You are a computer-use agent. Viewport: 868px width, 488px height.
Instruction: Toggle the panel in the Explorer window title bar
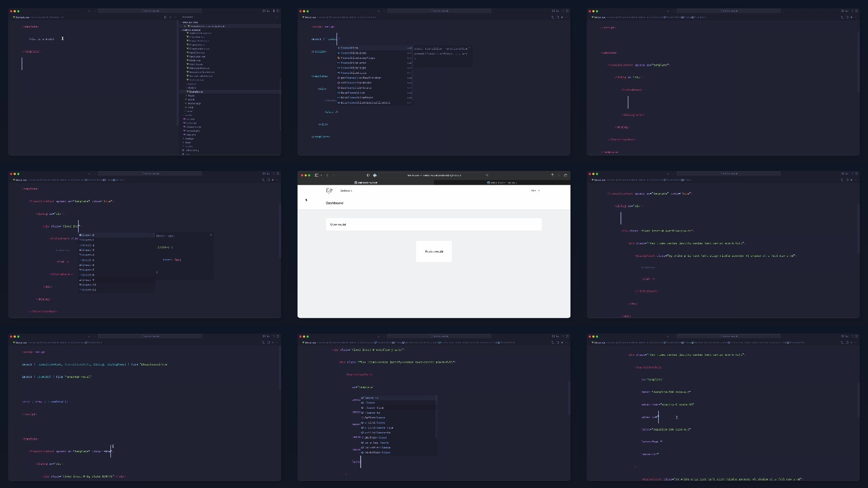pos(268,11)
